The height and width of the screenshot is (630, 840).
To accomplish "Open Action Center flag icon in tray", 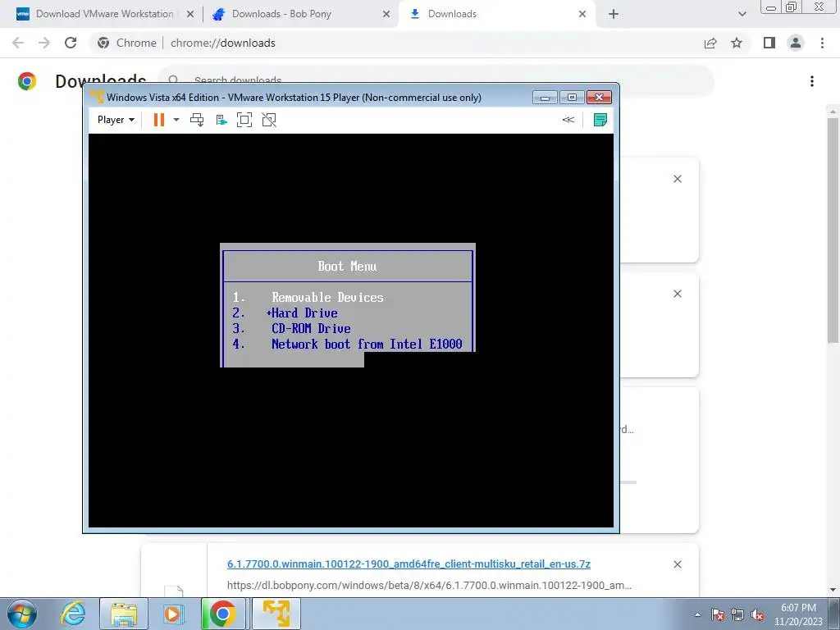I will pyautogui.click(x=718, y=614).
